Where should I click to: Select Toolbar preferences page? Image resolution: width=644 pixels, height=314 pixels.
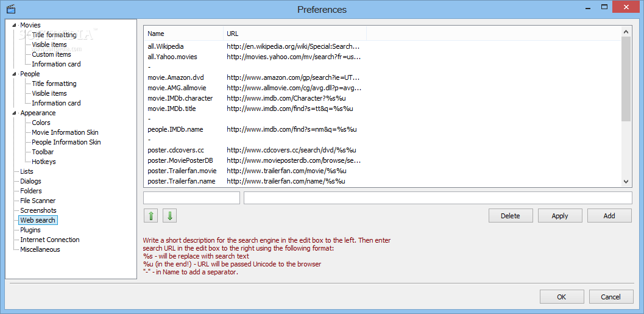click(x=43, y=152)
